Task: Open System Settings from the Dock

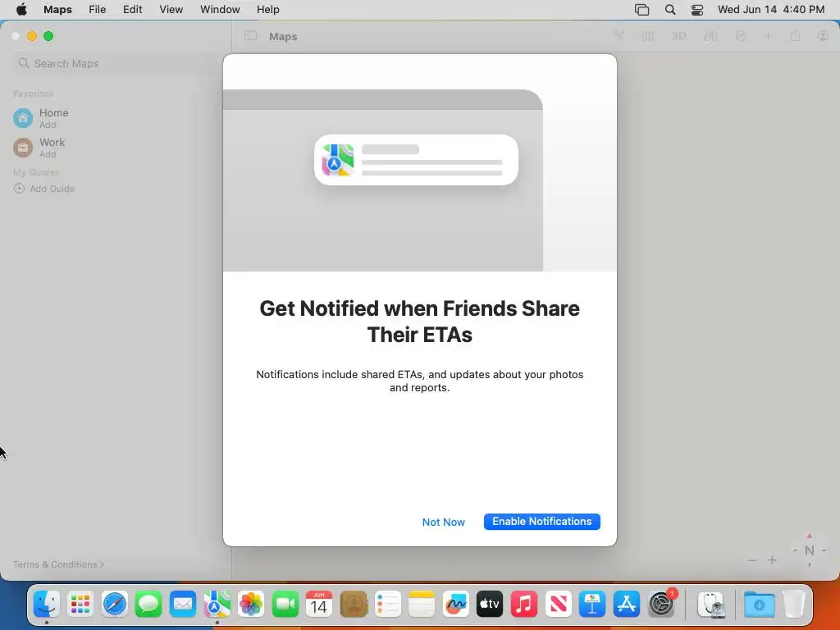Action: (662, 605)
